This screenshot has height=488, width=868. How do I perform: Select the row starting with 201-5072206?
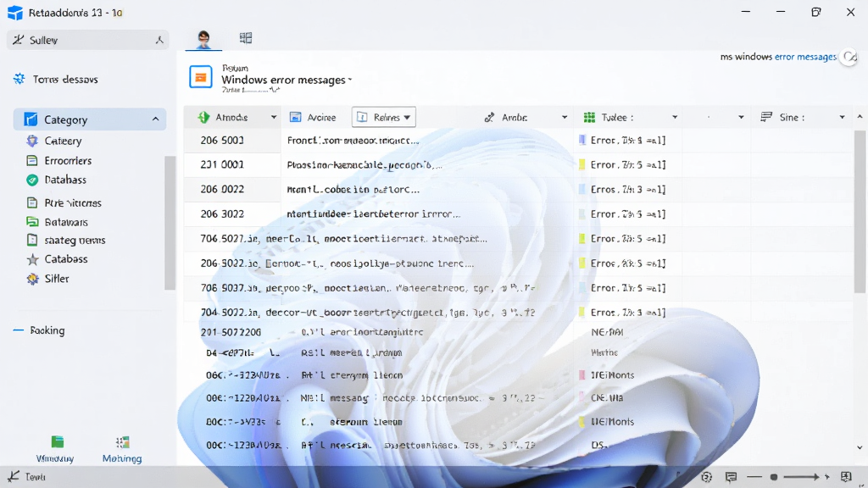[x=518, y=332]
